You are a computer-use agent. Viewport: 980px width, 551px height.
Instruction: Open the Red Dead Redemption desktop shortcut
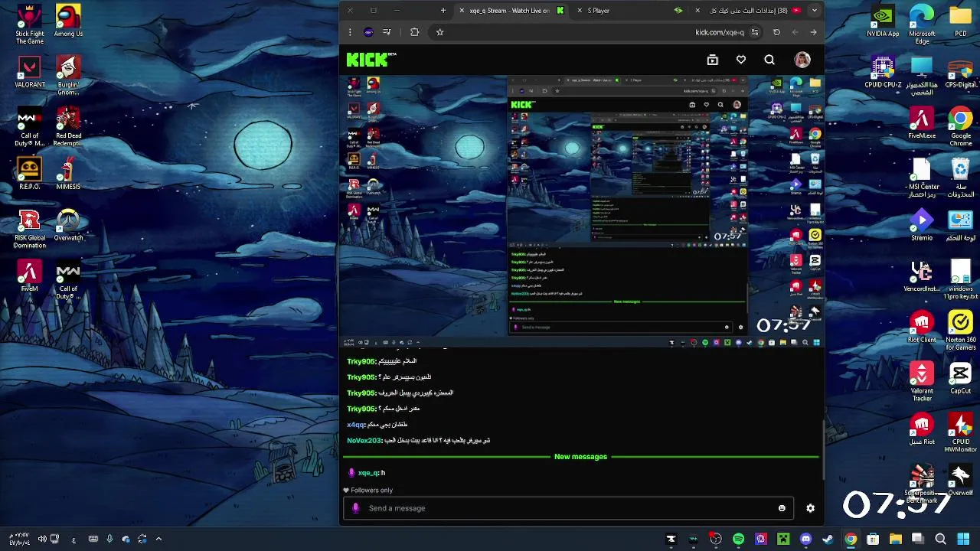click(68, 126)
